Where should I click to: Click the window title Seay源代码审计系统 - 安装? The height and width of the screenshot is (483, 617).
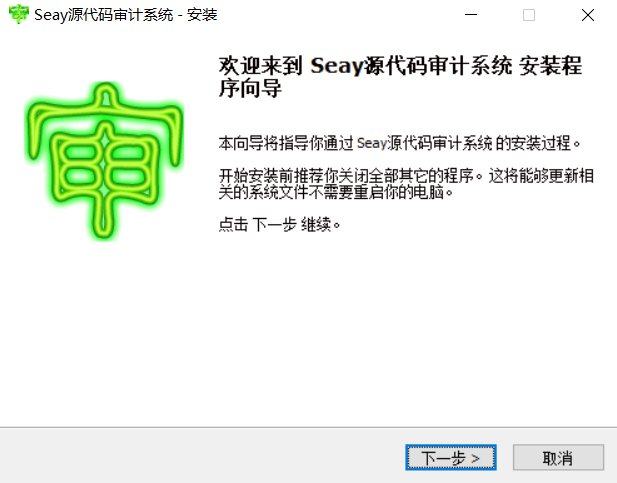126,15
